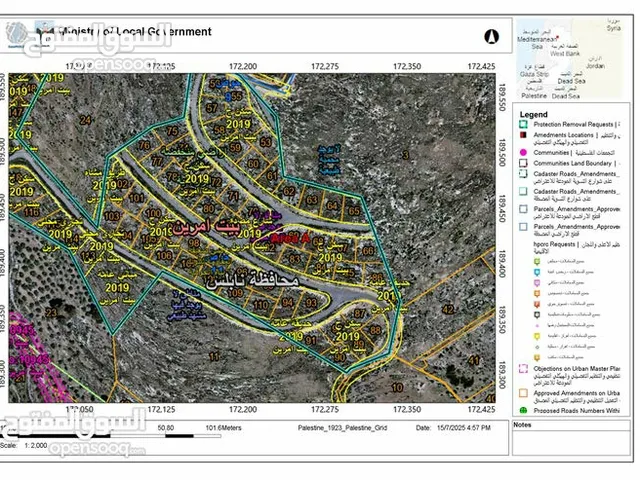Click the blue hporc request marker icon
The image size is (640, 480).
[537, 272]
